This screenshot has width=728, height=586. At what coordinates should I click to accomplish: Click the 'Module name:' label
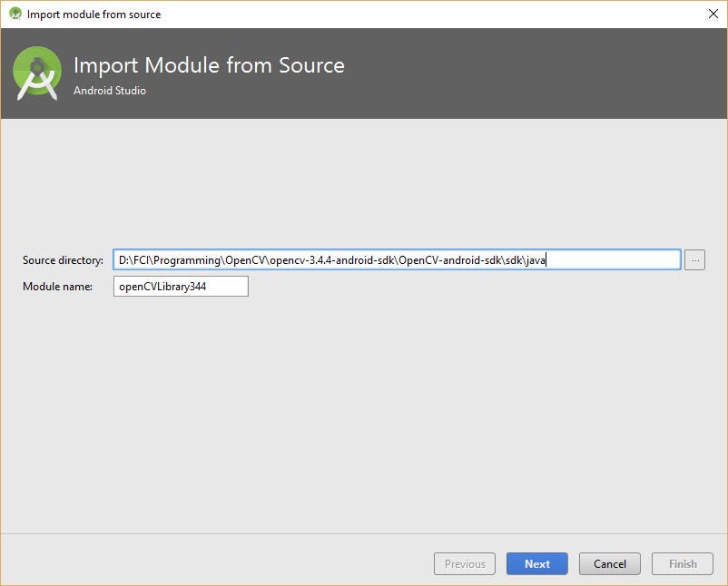pyautogui.click(x=57, y=287)
